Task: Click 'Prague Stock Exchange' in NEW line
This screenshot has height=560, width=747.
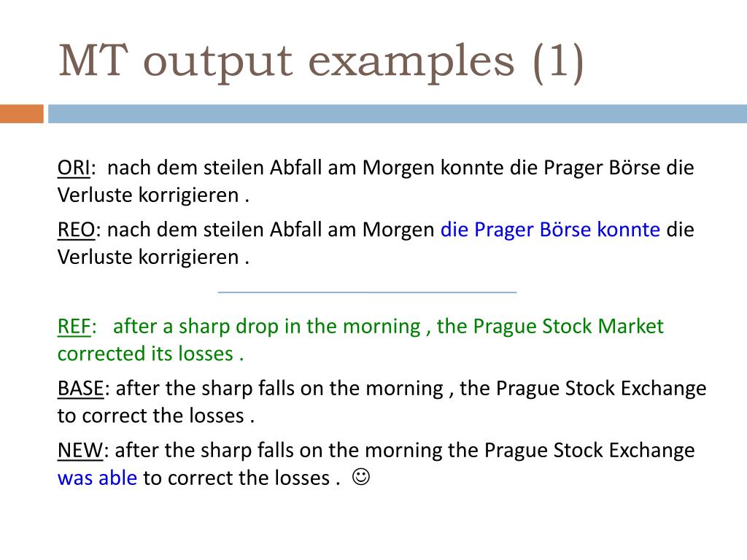Action: tap(589, 451)
